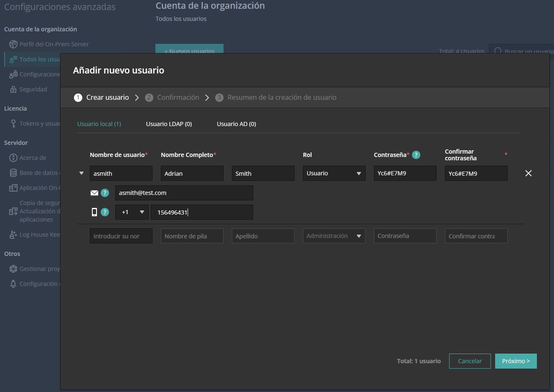Click the Añadir nuevo usuario title

[x=119, y=70]
